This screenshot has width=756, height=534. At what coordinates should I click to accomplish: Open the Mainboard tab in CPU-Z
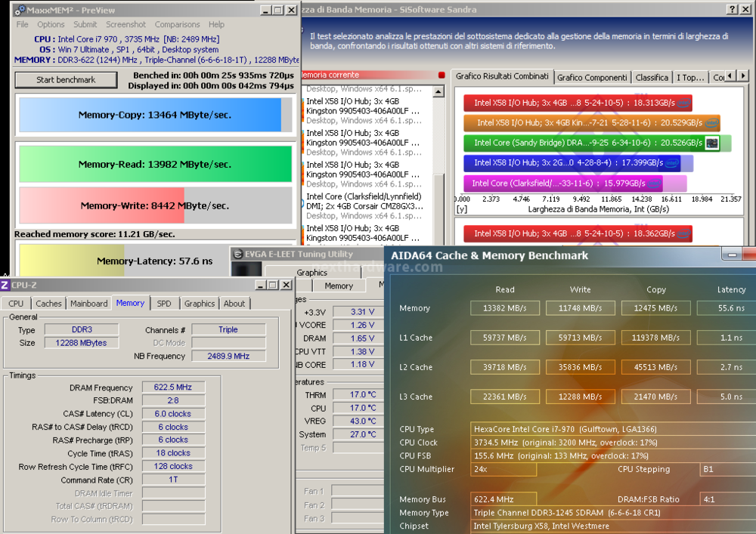[x=89, y=304]
